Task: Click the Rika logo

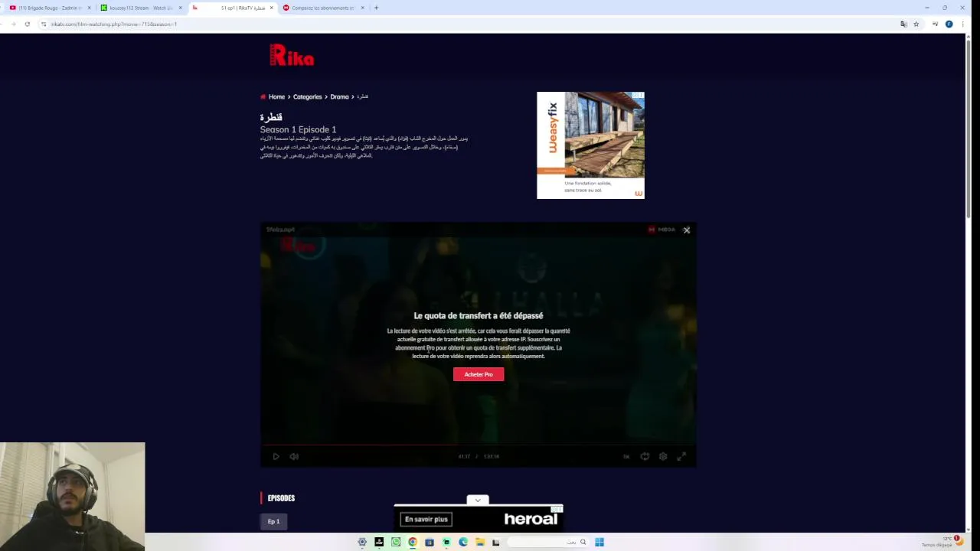Action: [x=292, y=55]
